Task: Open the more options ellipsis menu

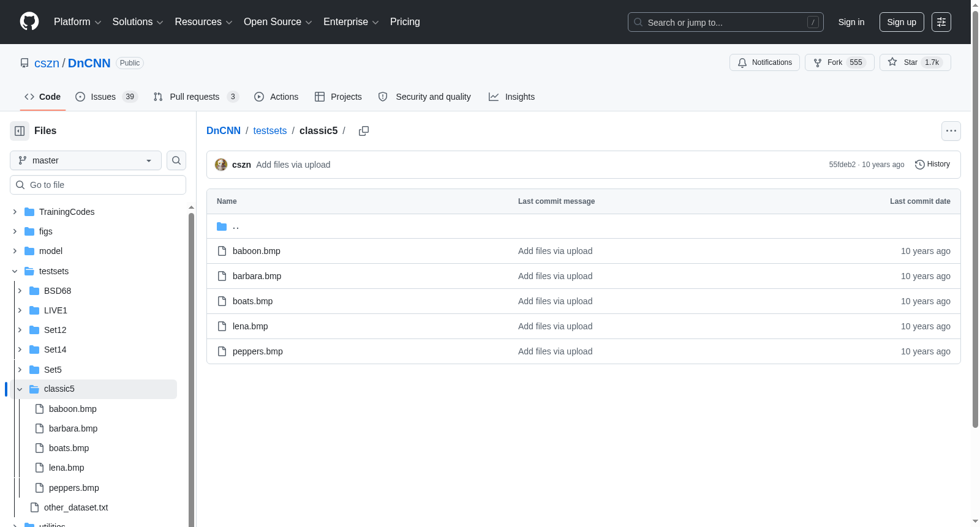Action: tap(951, 131)
